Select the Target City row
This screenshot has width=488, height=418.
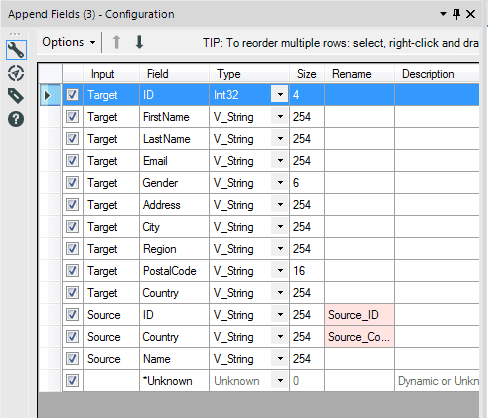[259, 227]
